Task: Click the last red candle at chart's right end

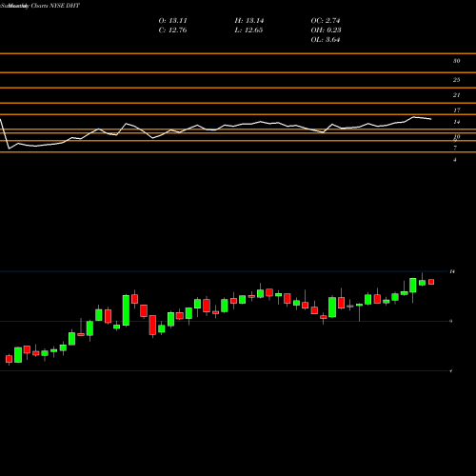Action: tap(431, 282)
